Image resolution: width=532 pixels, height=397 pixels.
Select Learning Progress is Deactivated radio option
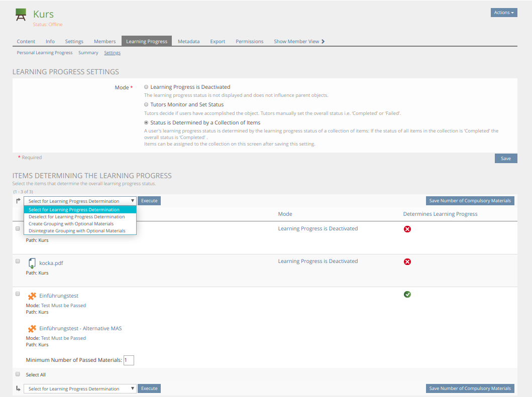(146, 87)
